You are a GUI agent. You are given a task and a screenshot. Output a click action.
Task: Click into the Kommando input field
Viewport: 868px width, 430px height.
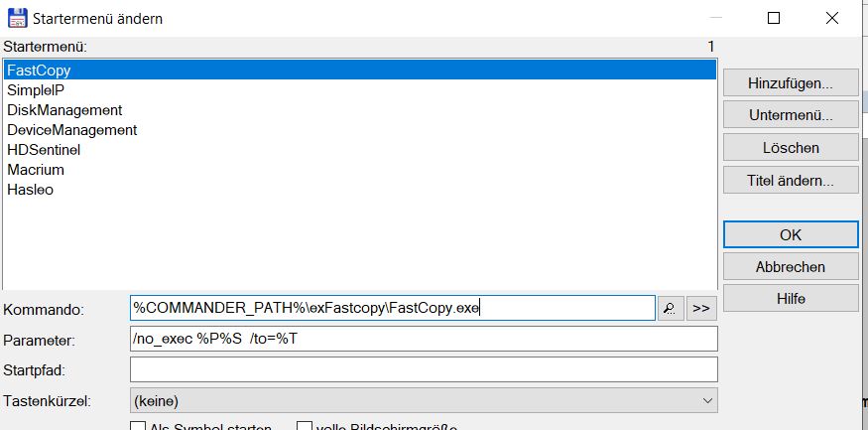(393, 308)
